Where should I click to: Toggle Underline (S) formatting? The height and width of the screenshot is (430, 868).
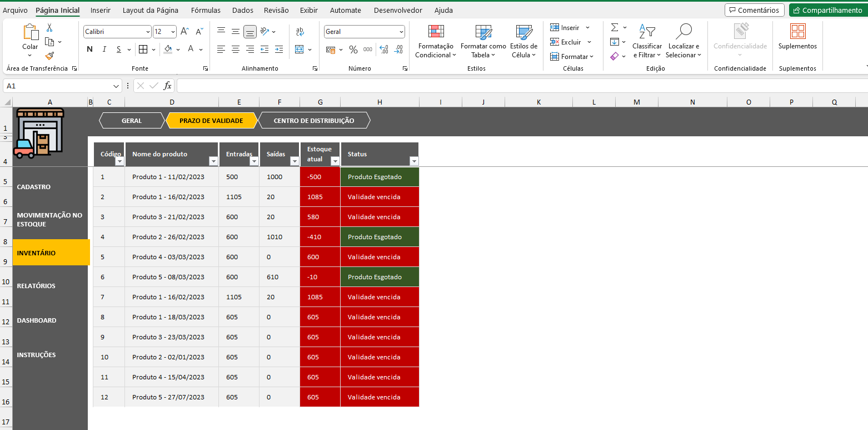click(118, 50)
